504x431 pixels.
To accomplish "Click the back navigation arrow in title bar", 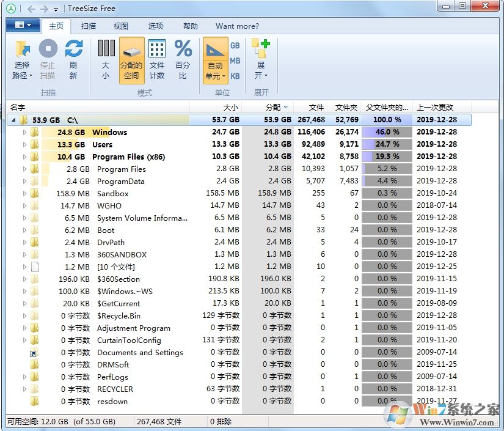I will (x=31, y=9).
